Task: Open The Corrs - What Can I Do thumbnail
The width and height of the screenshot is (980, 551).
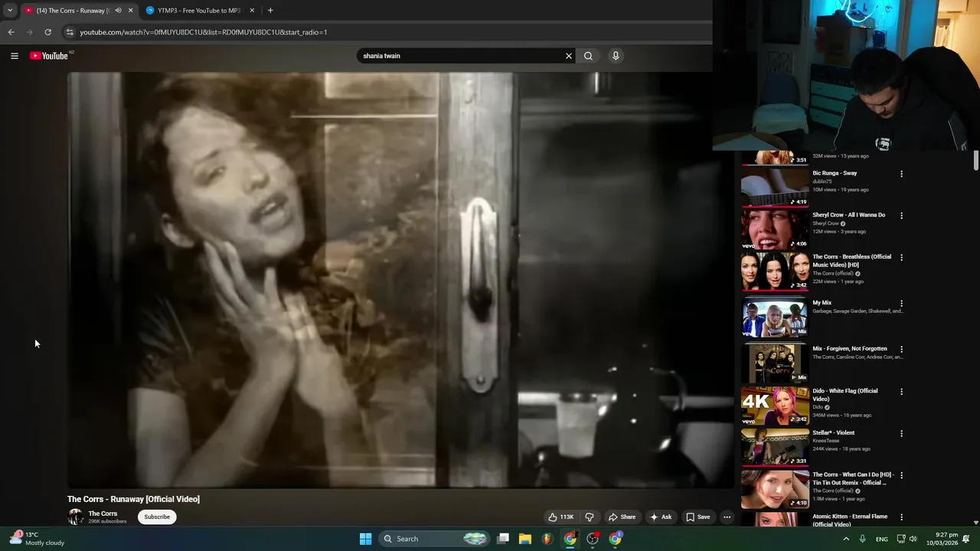Action: [775, 490]
